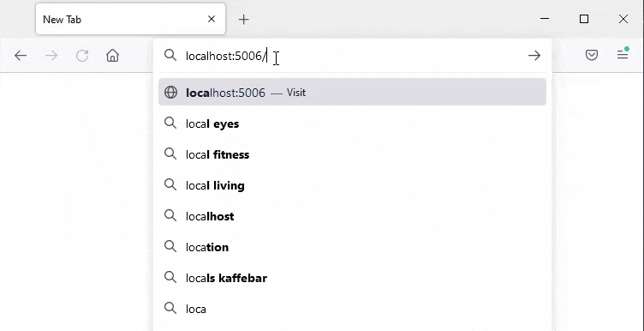The width and height of the screenshot is (644, 331).
Task: Maximize the browser window
Action: click(x=584, y=19)
